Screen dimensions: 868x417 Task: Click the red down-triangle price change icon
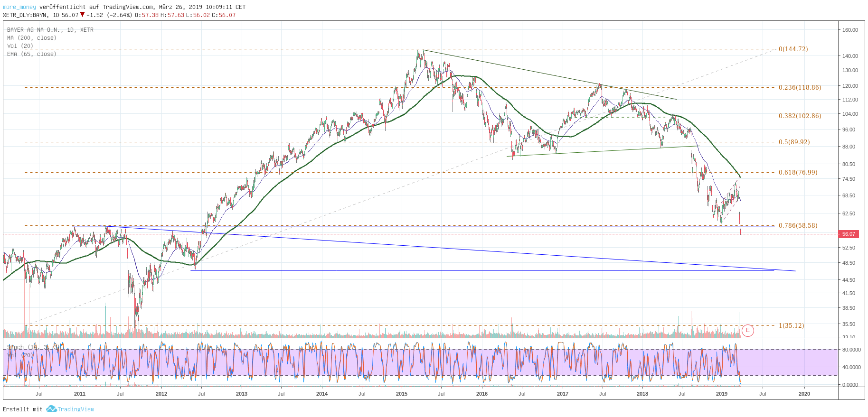click(x=83, y=15)
